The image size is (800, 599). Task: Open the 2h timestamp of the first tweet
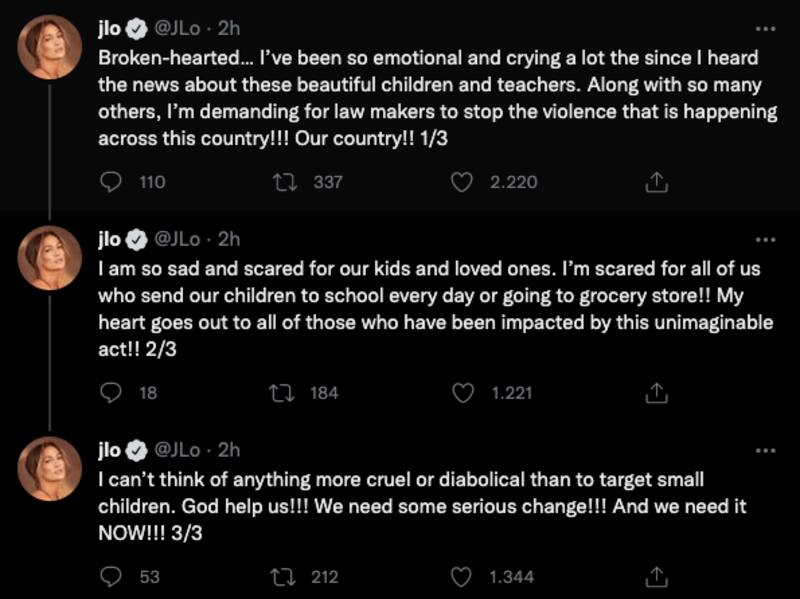pos(229,30)
